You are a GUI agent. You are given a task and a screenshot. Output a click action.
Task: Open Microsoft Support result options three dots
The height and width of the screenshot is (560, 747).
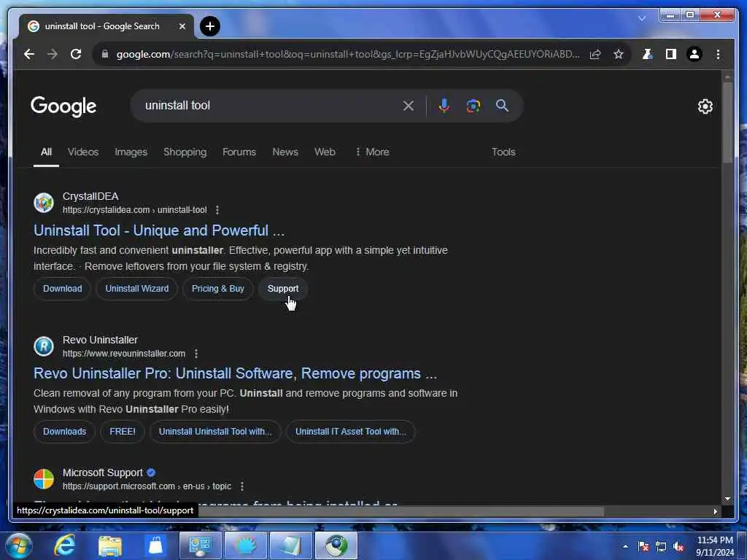[242, 486]
